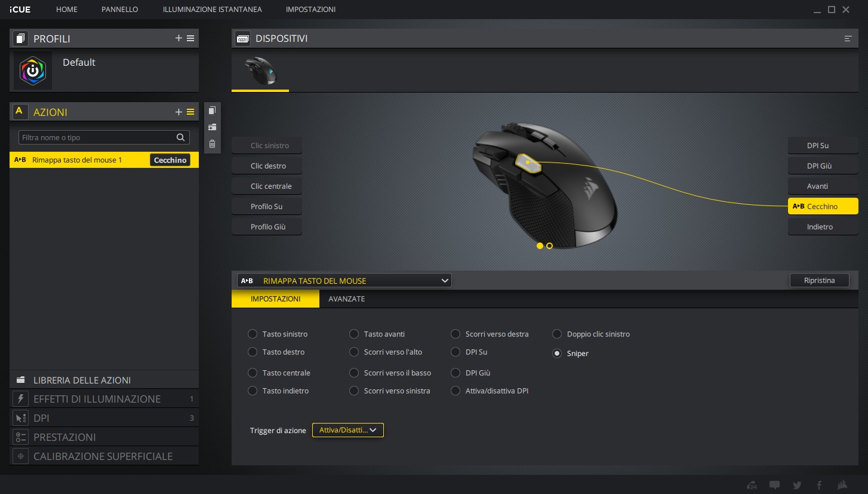Click the Profilo Su button label
The width and height of the screenshot is (868, 494).
click(x=267, y=207)
